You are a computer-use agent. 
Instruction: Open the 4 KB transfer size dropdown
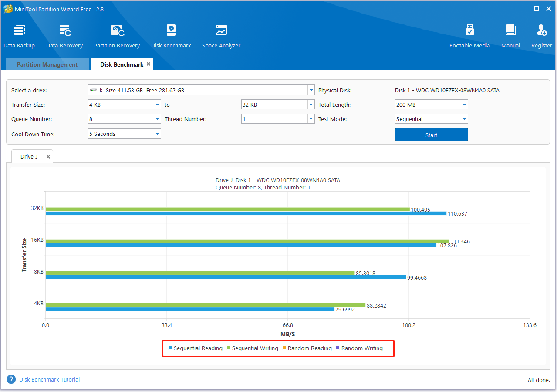point(158,105)
